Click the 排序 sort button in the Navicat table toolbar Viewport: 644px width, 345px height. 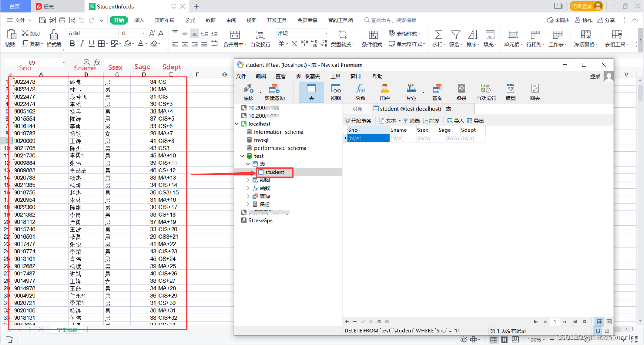coord(431,121)
